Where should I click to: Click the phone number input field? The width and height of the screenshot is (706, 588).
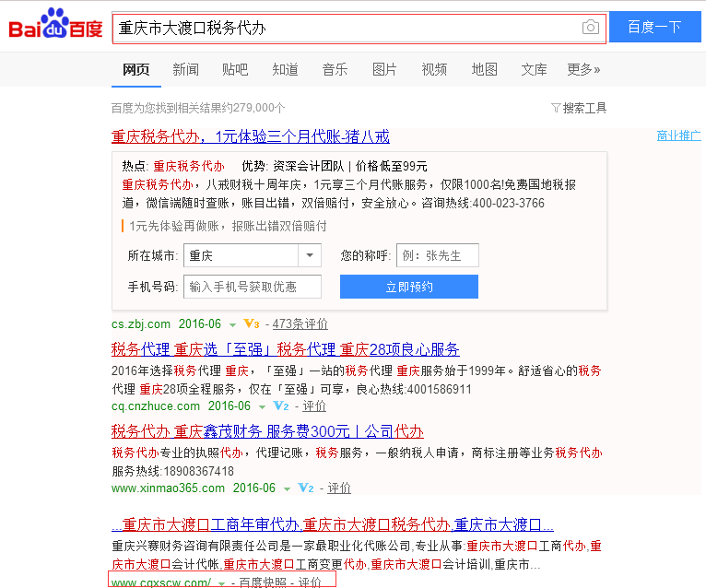tap(252, 287)
